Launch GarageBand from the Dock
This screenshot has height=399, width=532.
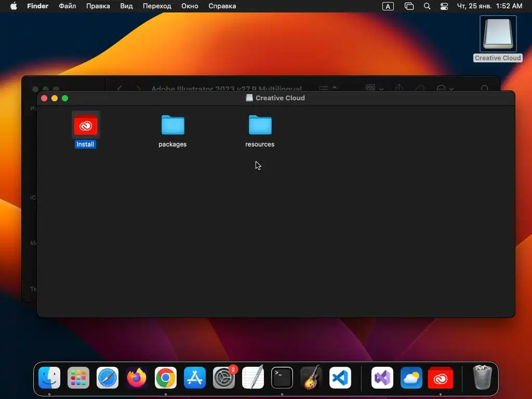311,378
